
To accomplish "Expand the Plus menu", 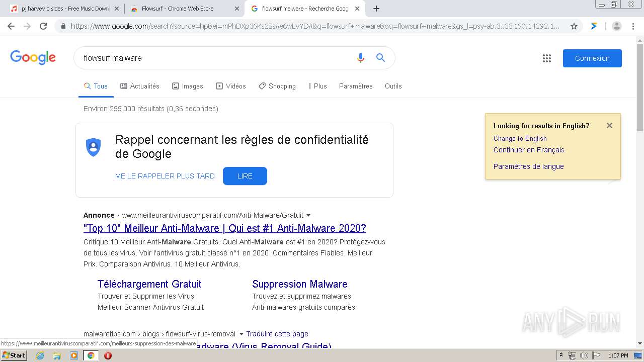I will point(317,86).
